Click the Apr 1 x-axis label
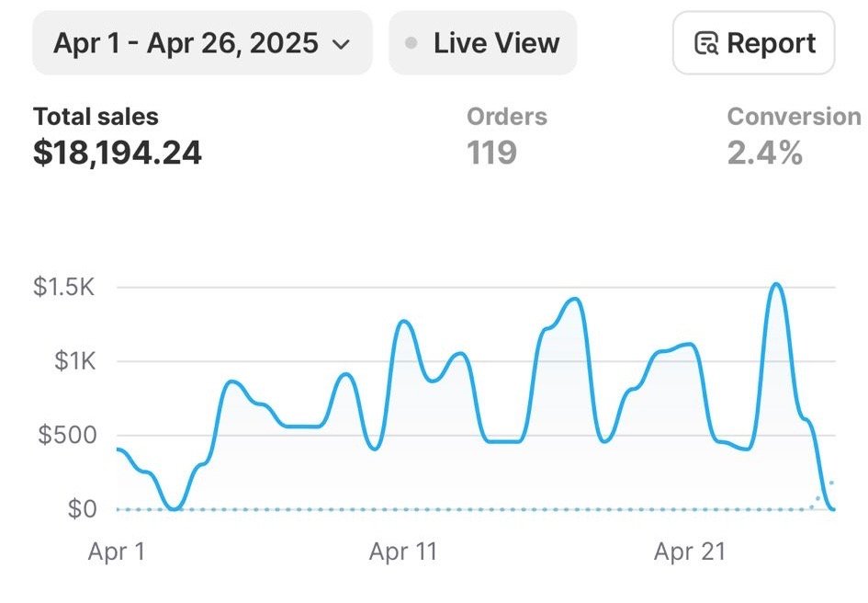This screenshot has width=868, height=603. (x=117, y=552)
